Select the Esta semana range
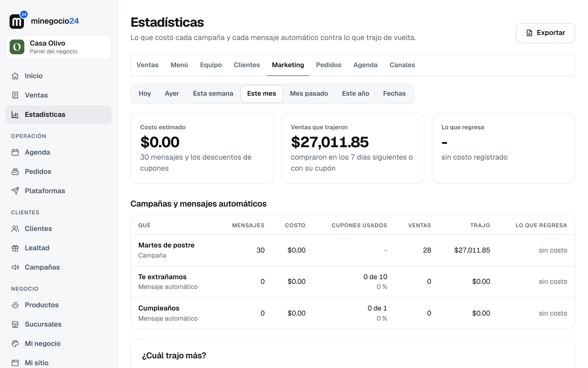The image size is (588, 368). (x=213, y=94)
